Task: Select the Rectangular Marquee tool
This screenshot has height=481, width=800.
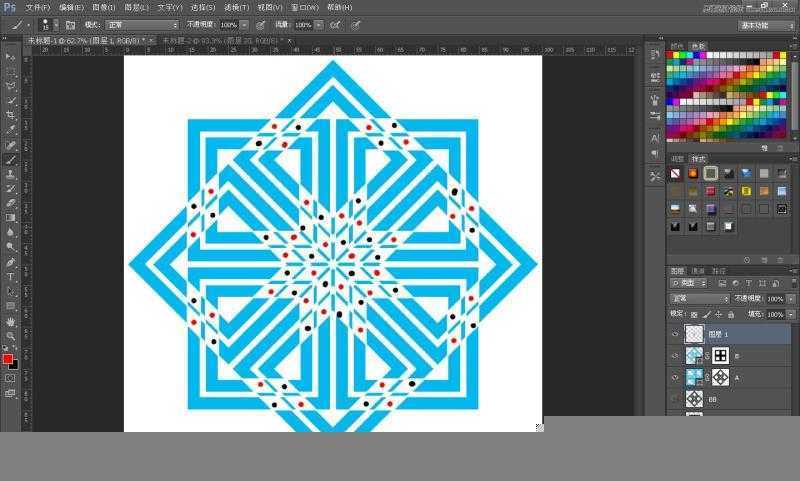Action: click(10, 71)
